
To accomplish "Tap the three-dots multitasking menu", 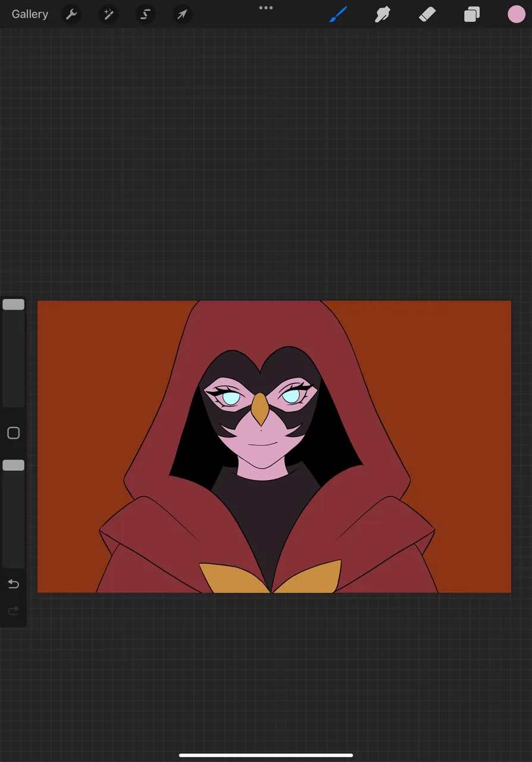I will [x=266, y=8].
